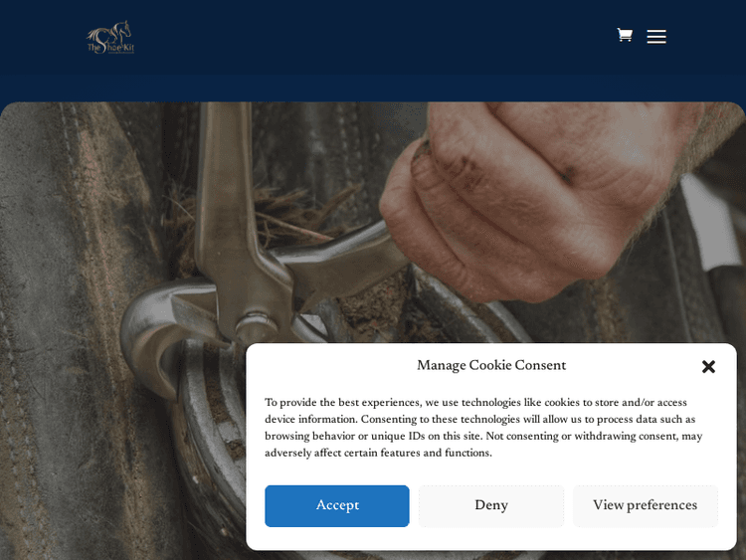This screenshot has width=746, height=560.
Task: Select the cart icon beside menu
Action: 625,35
